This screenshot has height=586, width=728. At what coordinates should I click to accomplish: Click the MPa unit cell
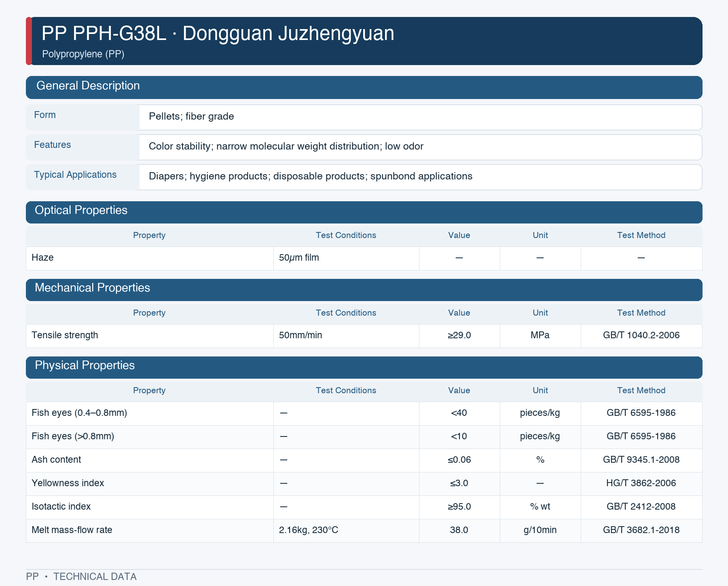540,335
